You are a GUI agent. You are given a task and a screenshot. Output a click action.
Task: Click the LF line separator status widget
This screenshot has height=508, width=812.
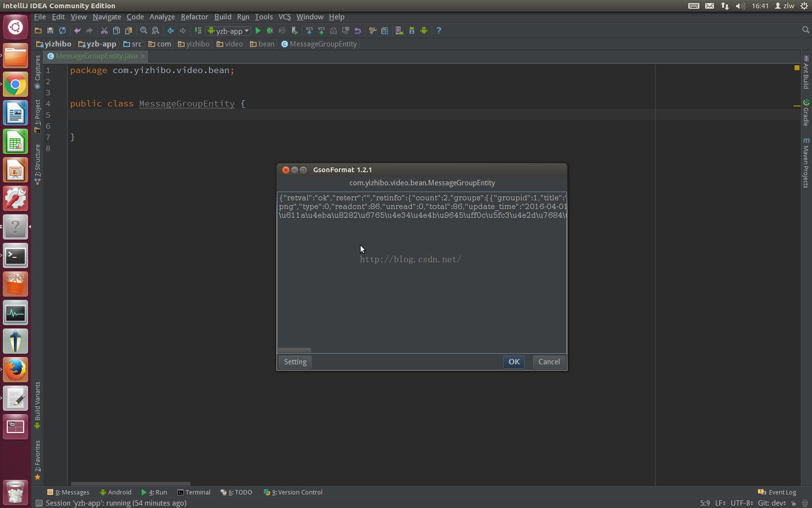[x=720, y=503]
